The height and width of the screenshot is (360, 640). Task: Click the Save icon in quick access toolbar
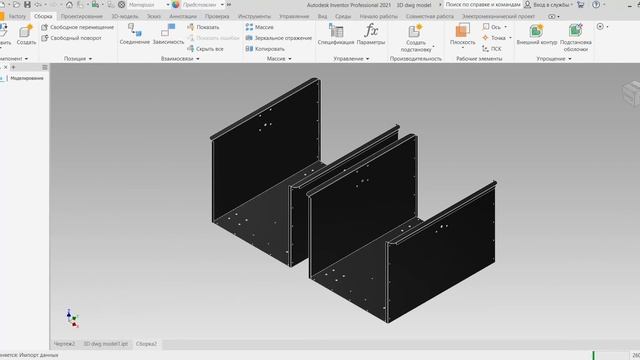coord(27,4)
